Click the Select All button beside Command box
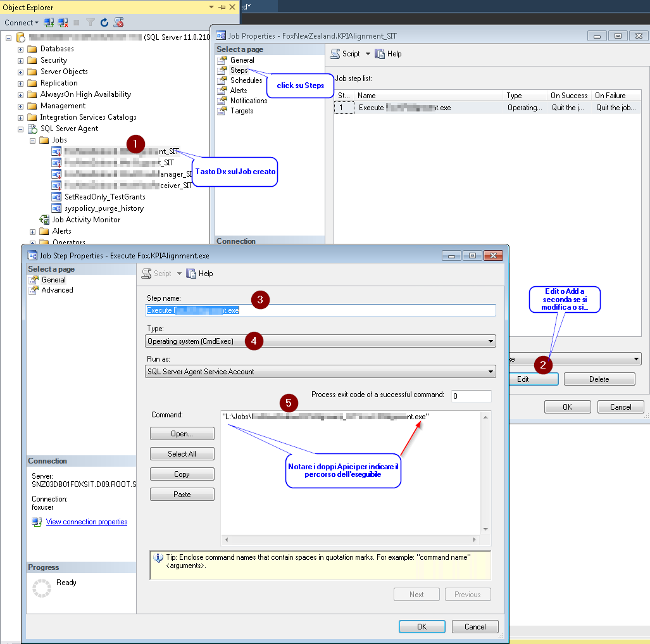The width and height of the screenshot is (650, 644). pyautogui.click(x=182, y=453)
